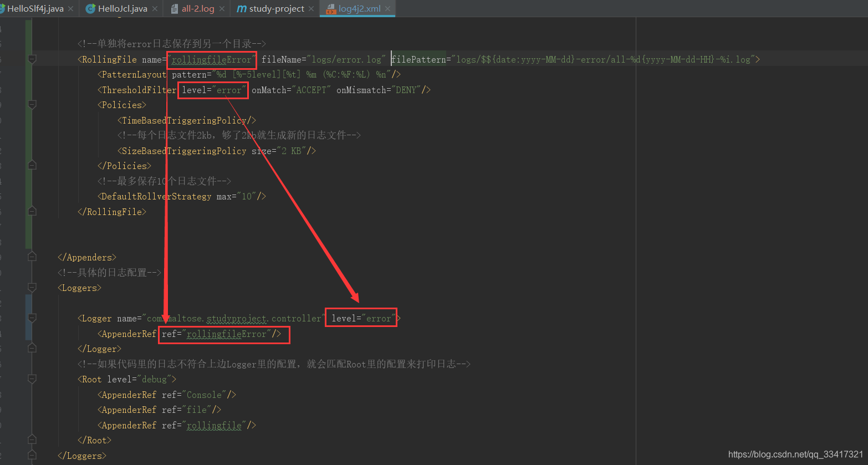Click the DefaultRolloverStrategy max="10" line
The image size is (868, 465).
(182, 196)
